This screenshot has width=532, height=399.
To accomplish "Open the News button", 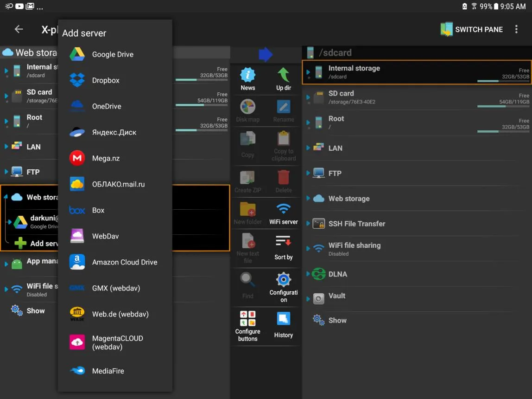I will tap(247, 79).
